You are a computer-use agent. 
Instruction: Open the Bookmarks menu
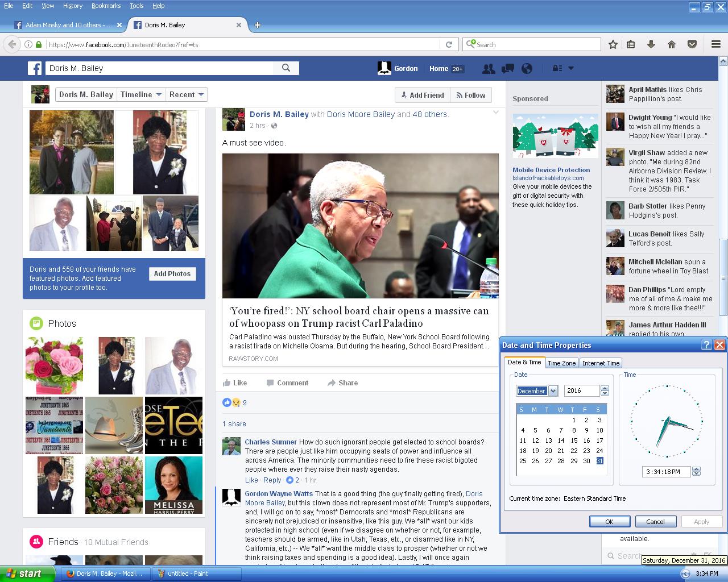click(x=106, y=6)
